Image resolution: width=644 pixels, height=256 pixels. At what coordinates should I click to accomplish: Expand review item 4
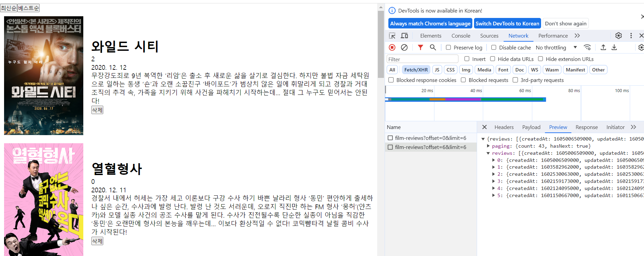[x=493, y=188]
